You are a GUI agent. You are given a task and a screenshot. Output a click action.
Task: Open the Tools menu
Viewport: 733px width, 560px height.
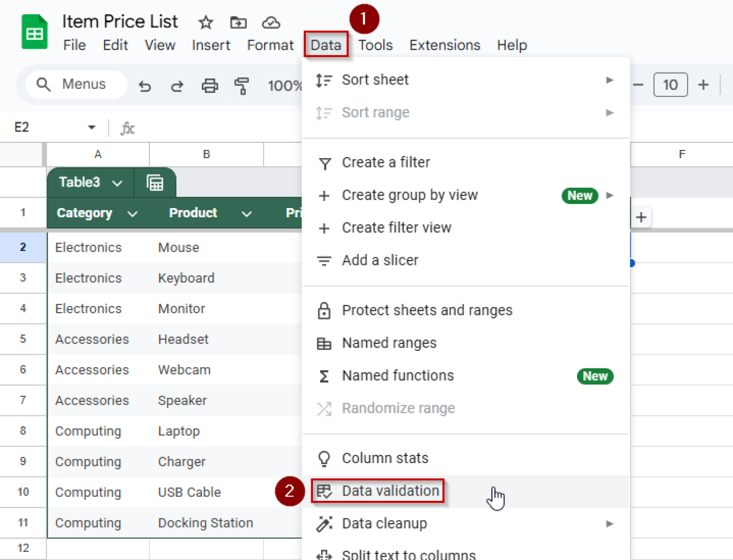coord(376,45)
